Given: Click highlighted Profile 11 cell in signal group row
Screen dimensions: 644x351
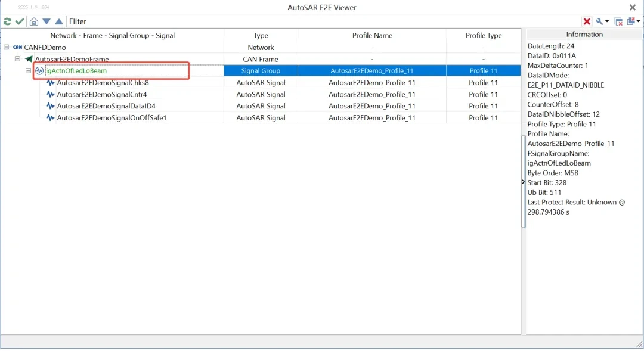Looking at the screenshot, I should [484, 70].
